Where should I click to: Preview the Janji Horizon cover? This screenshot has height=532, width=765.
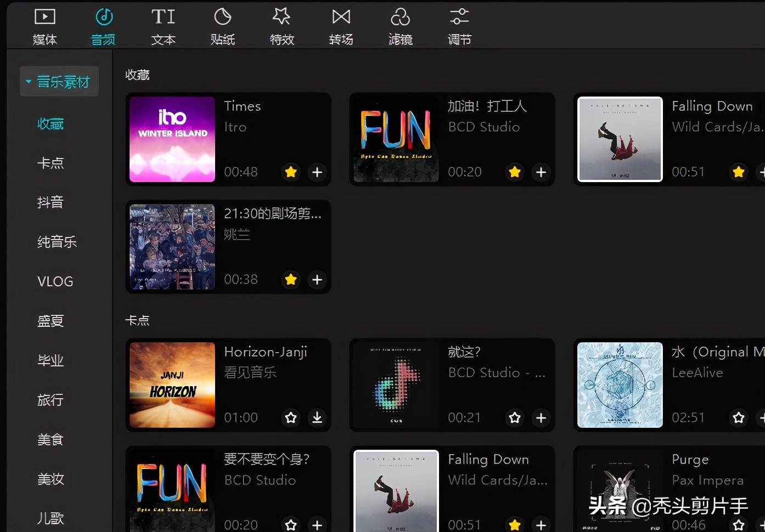pyautogui.click(x=172, y=385)
